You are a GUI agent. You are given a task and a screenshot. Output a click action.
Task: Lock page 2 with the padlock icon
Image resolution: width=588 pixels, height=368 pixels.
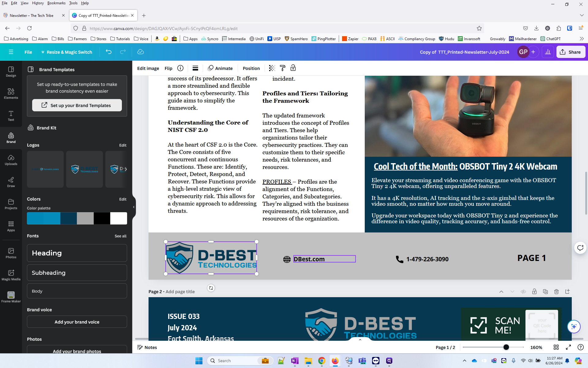(x=534, y=292)
